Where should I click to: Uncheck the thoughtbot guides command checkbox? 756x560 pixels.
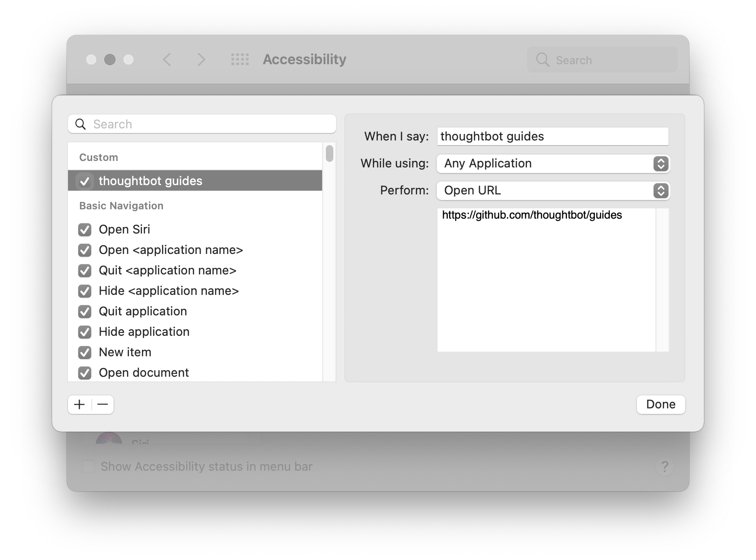(85, 181)
